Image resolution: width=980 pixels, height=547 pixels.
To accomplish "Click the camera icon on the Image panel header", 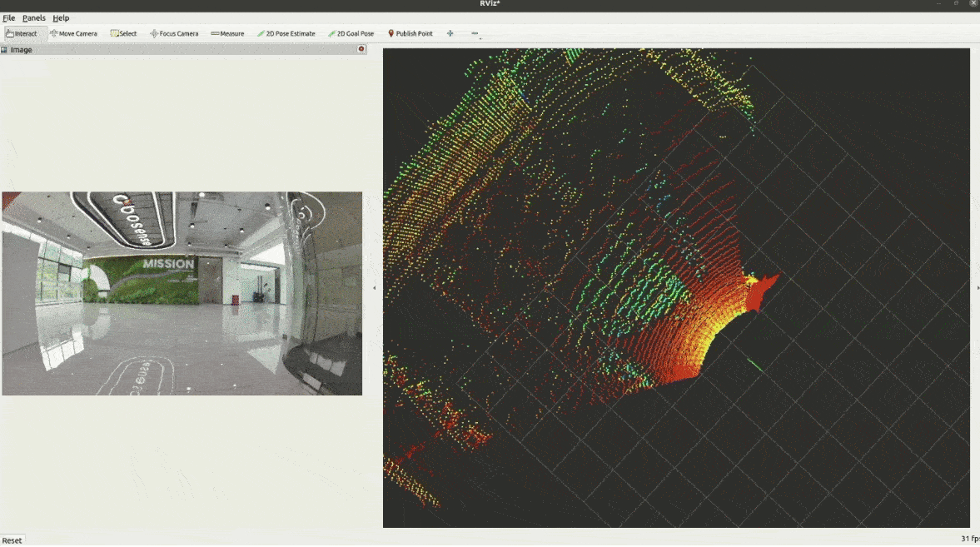I will coord(361,49).
